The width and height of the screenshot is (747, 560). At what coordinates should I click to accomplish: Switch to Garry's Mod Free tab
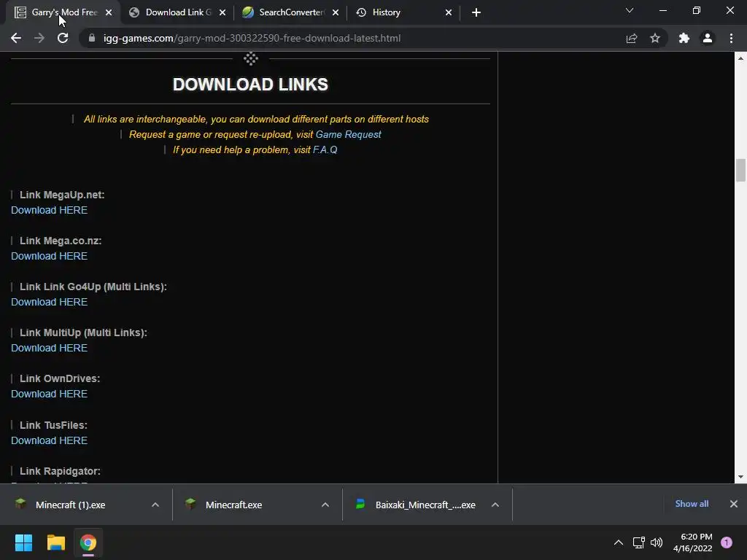(63, 12)
